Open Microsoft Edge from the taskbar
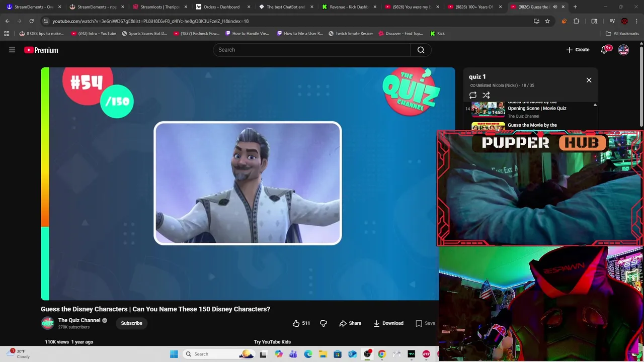This screenshot has height=362, width=644. (308, 354)
